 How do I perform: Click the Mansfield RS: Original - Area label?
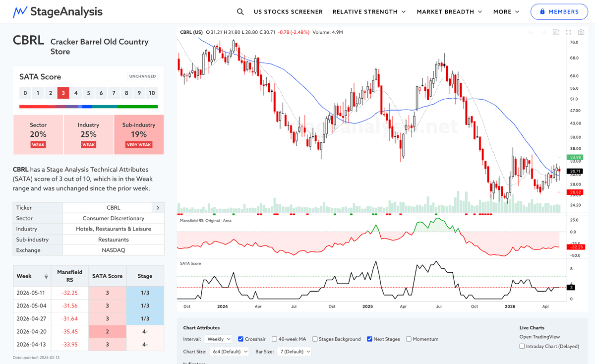click(x=206, y=221)
